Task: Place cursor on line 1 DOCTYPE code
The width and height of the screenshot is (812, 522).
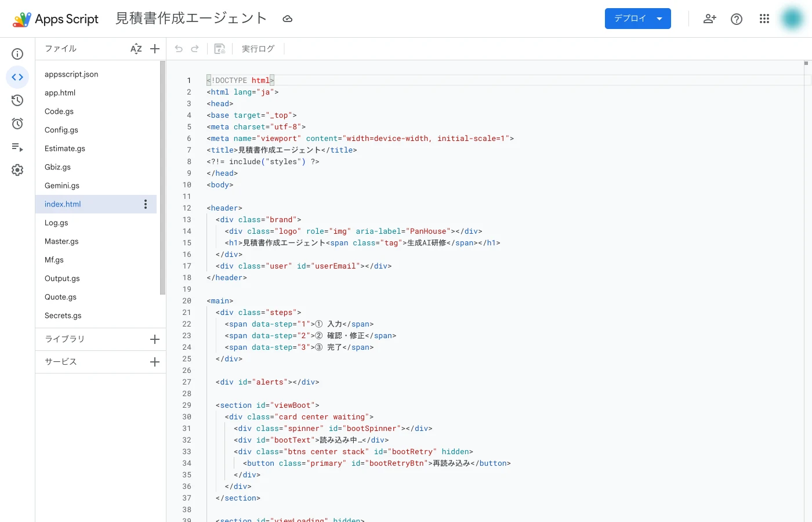Action: tap(240, 81)
